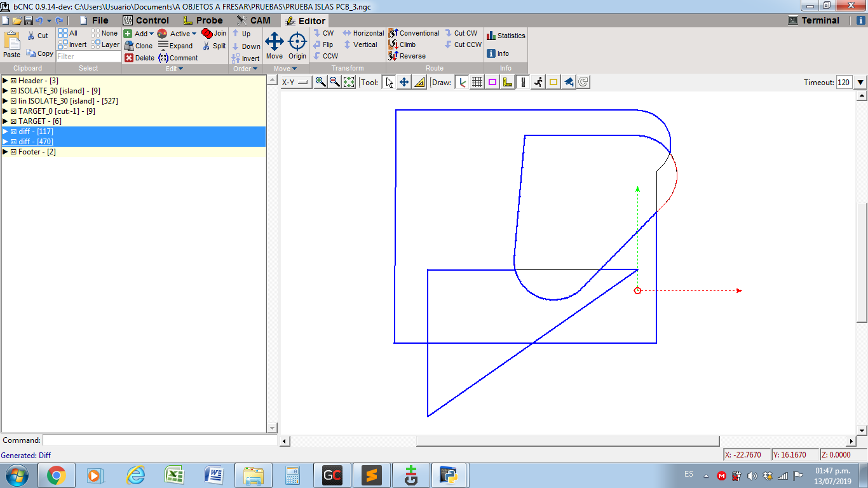
Task: Choose None in the Select group
Action: (104, 33)
